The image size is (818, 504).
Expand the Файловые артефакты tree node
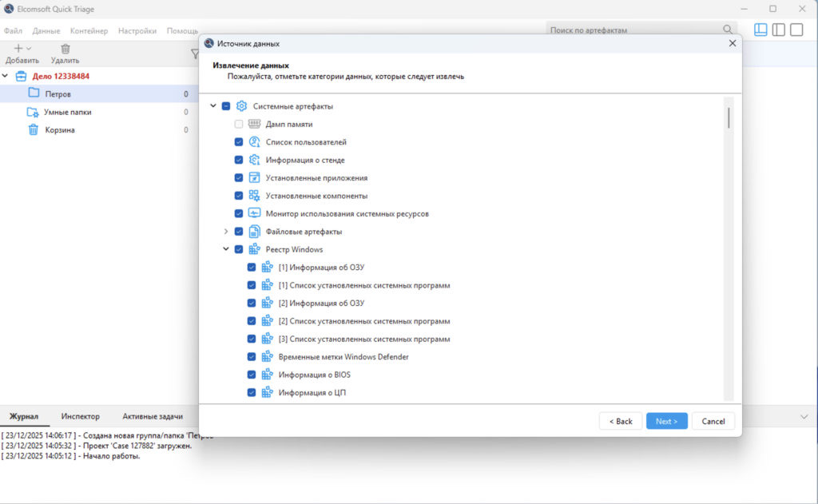tap(226, 231)
